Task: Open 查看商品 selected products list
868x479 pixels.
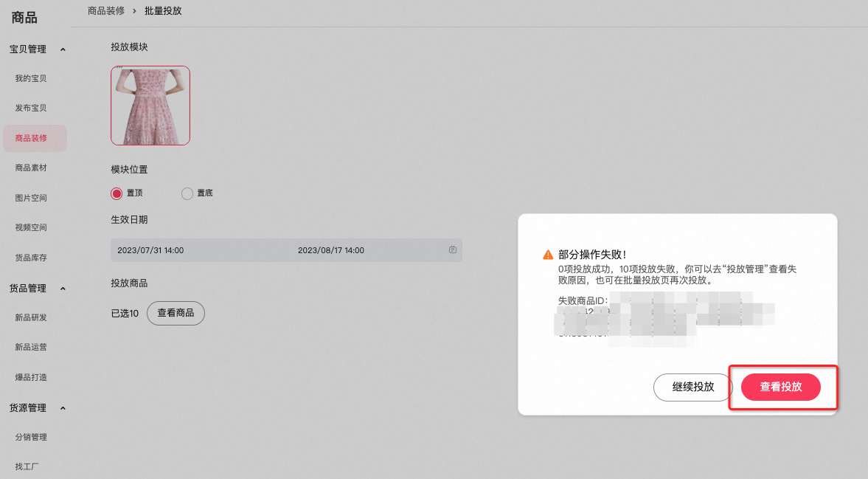Action: [x=176, y=313]
